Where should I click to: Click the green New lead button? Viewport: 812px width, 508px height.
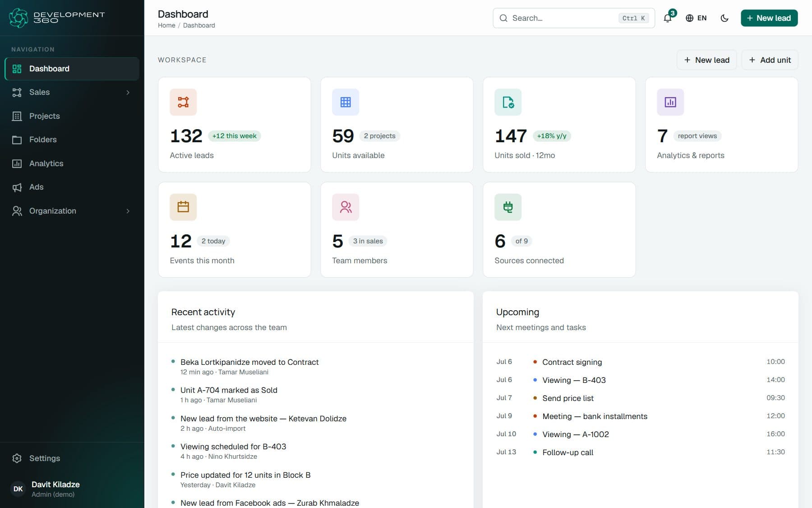point(769,18)
